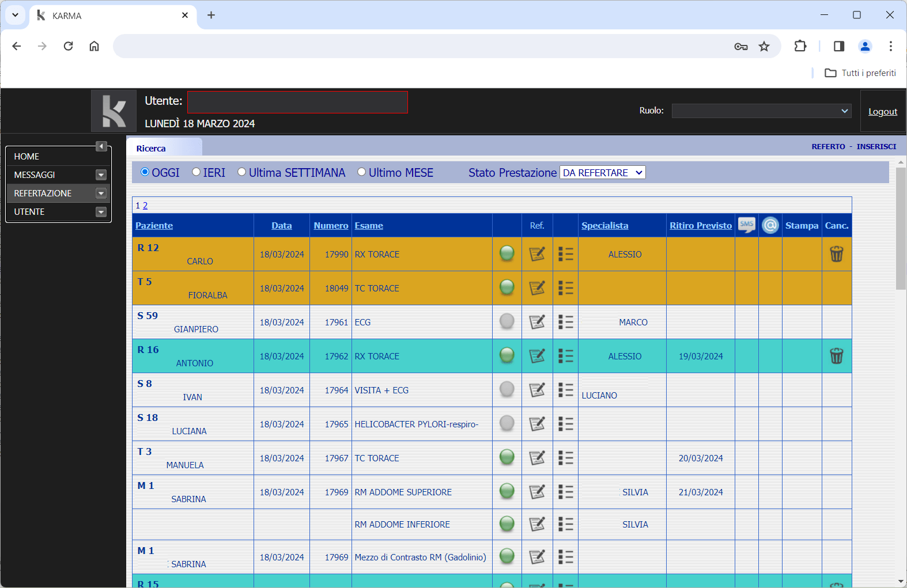Viewport: 907px width, 588px height.
Task: Click grey status indicator for VISITA + ECG
Action: click(x=507, y=389)
